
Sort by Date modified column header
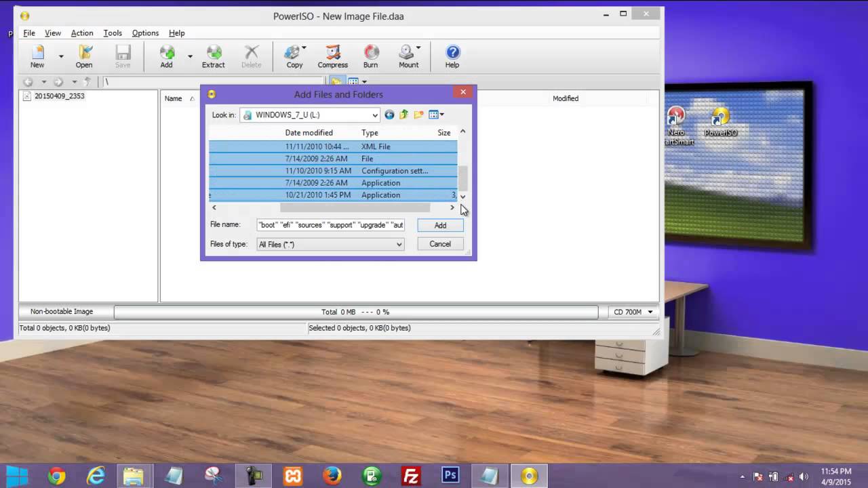pyautogui.click(x=309, y=133)
